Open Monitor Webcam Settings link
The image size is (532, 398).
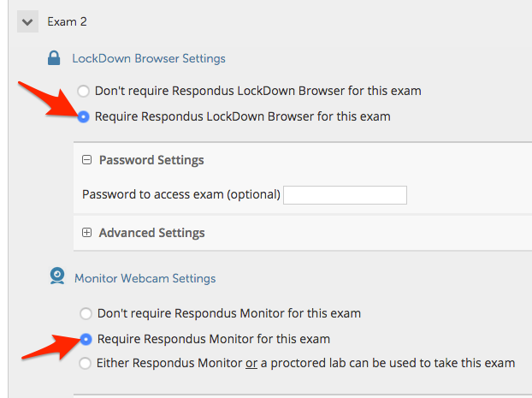(x=145, y=278)
